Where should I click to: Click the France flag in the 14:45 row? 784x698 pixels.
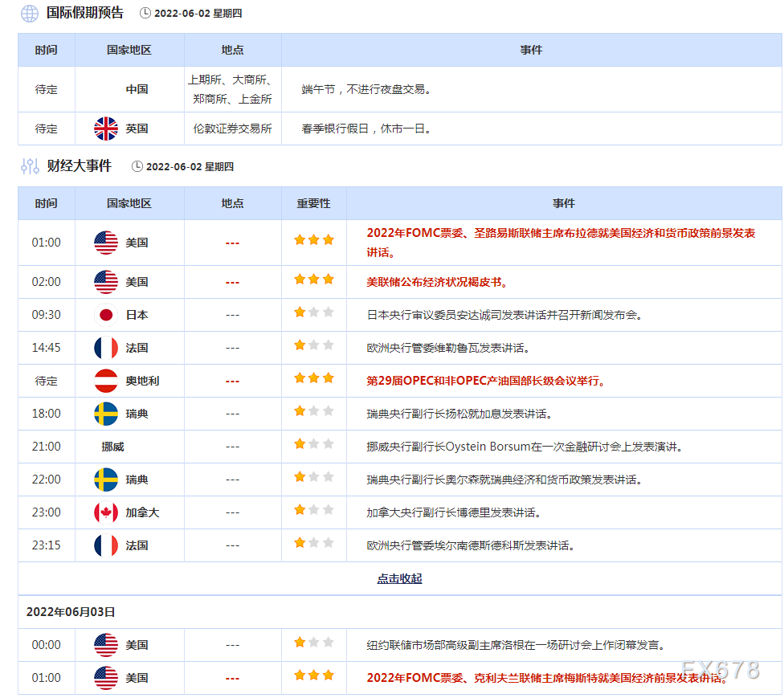click(x=106, y=348)
